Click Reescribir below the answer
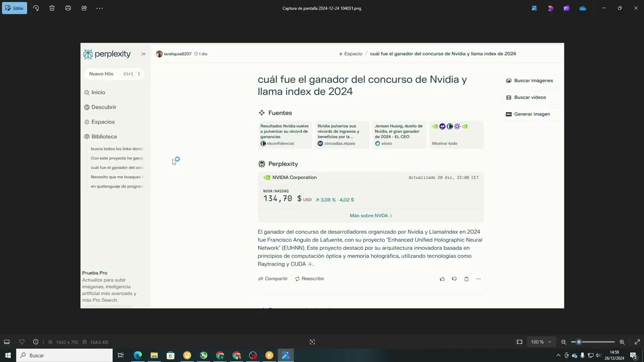Viewport: 644px width, 362px height. click(309, 279)
